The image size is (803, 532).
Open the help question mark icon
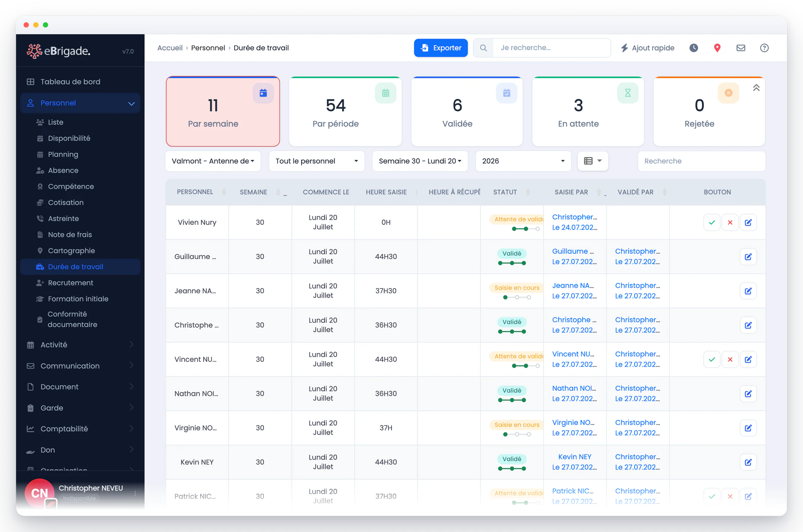(x=764, y=48)
